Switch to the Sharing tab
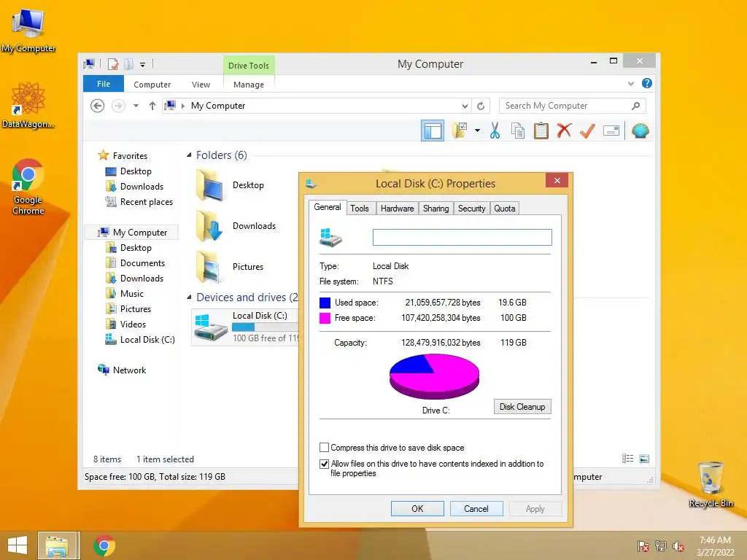This screenshot has width=747, height=560. click(x=436, y=209)
